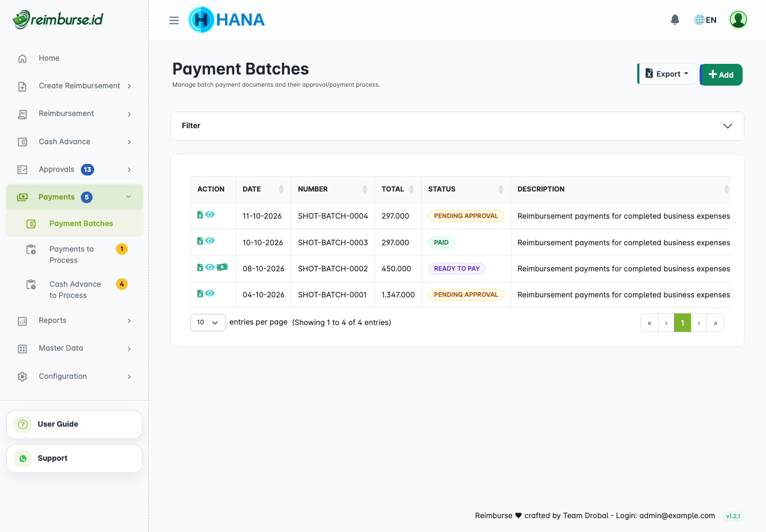Expand Reports sidebar menu
The image size is (766, 532).
(x=74, y=320)
